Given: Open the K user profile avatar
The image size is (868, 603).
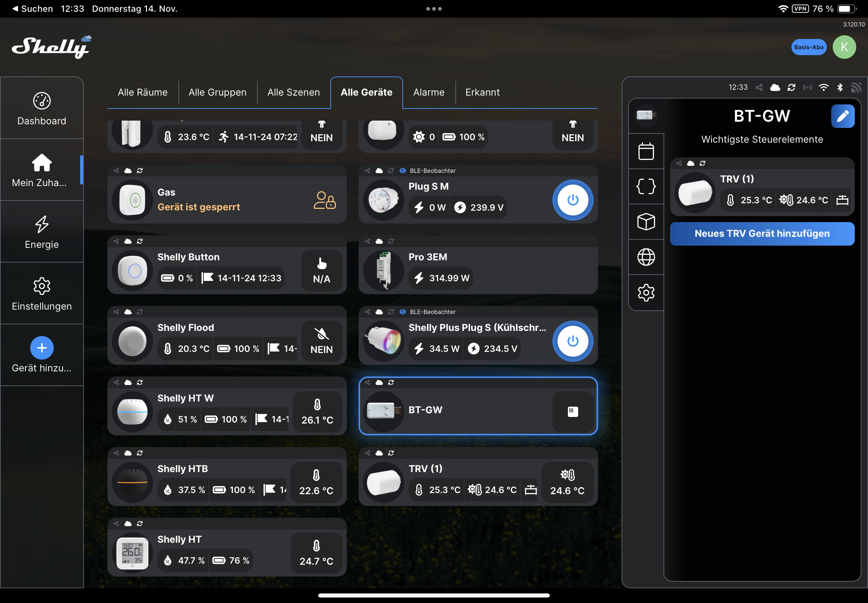Looking at the screenshot, I should pyautogui.click(x=844, y=47).
